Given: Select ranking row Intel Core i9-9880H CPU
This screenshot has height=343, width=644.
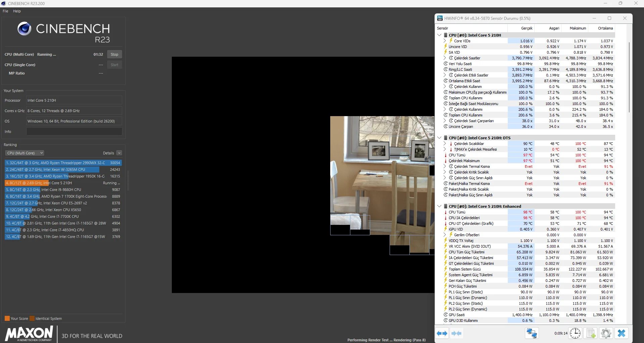Looking at the screenshot, I should [63, 190].
